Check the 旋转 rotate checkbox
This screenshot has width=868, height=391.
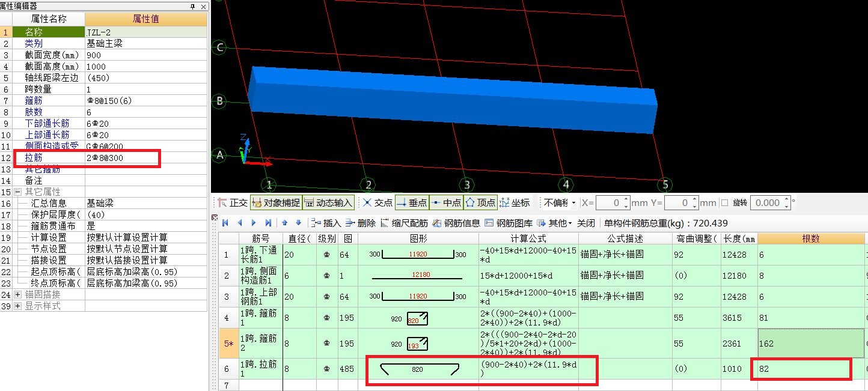coord(724,203)
